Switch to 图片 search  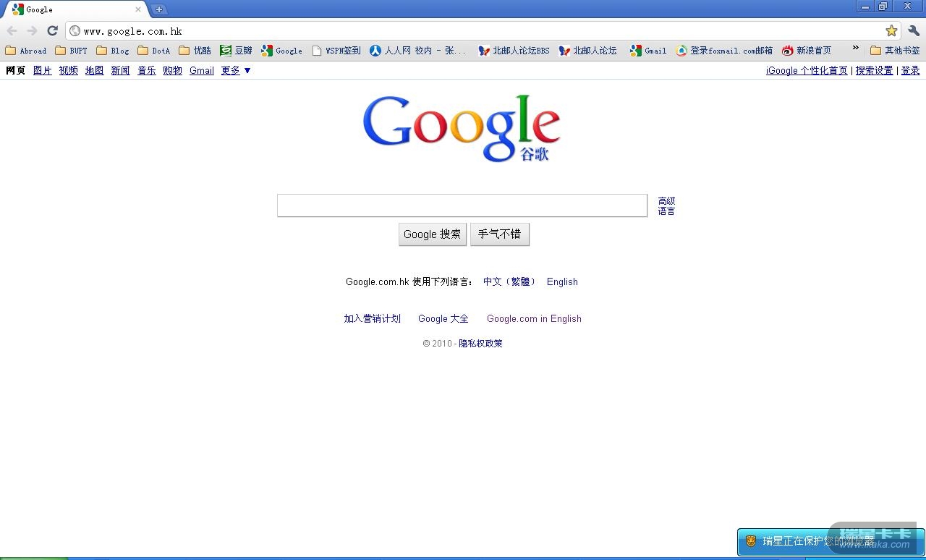tap(43, 70)
